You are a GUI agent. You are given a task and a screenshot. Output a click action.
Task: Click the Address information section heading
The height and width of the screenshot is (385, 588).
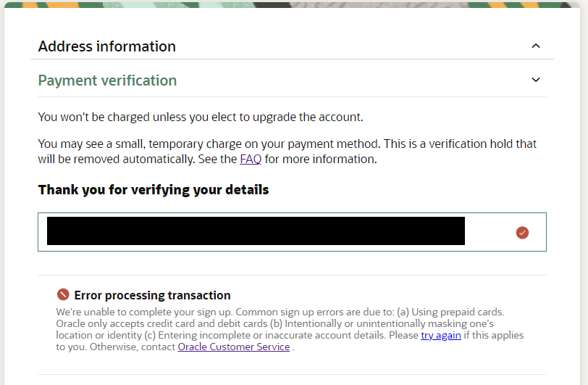pos(107,46)
